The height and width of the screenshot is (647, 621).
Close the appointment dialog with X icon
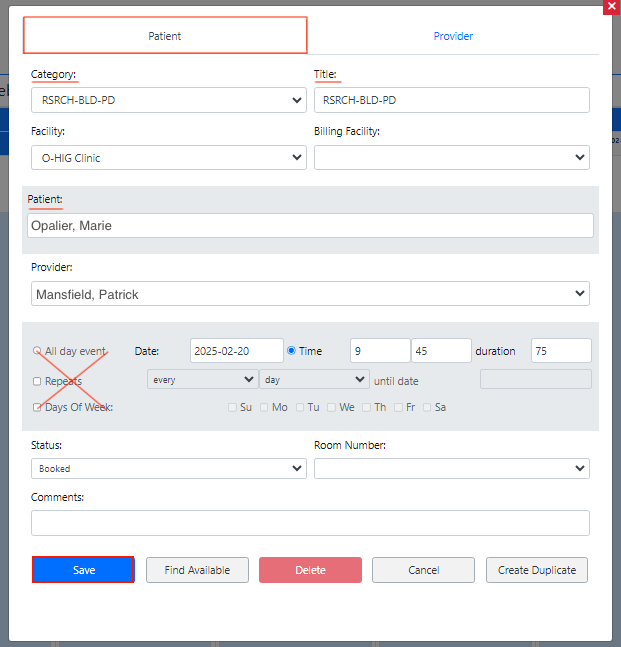pos(611,6)
